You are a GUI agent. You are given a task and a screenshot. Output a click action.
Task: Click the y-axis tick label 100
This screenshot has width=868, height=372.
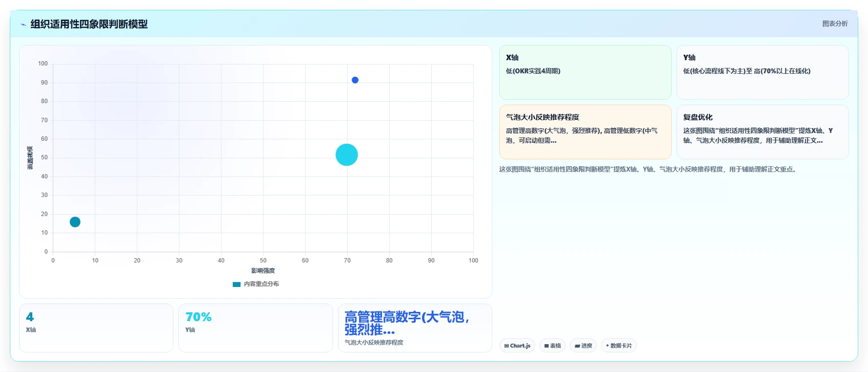point(43,64)
